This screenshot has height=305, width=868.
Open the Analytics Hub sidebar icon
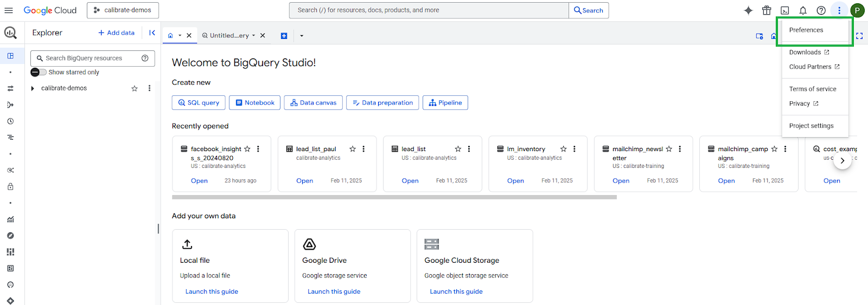(x=10, y=170)
